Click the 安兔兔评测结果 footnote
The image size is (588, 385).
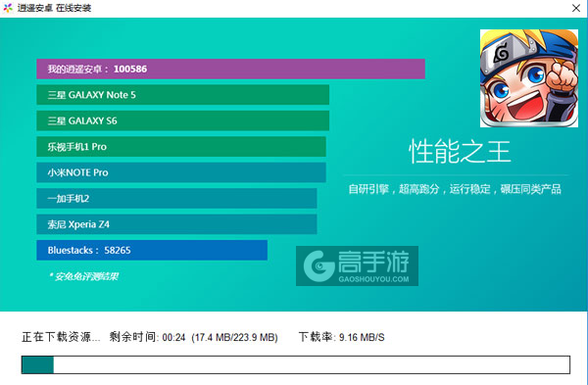(83, 276)
